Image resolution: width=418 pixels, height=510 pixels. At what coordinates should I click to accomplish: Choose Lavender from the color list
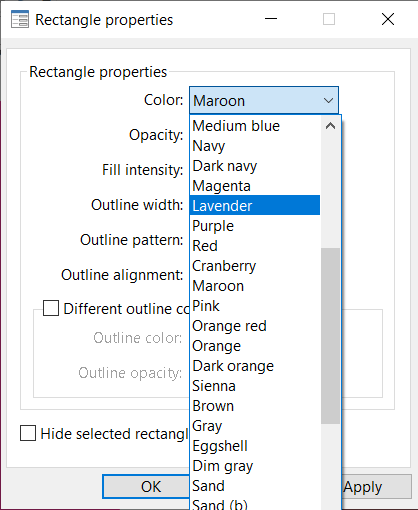coord(255,205)
